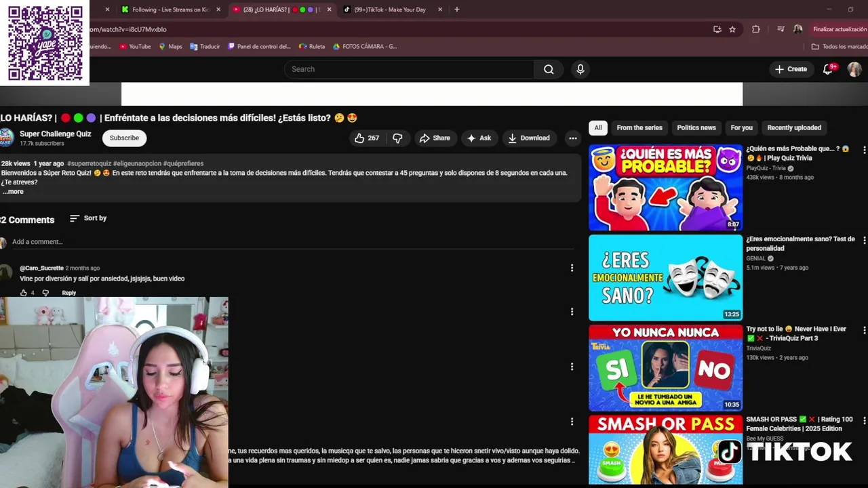The width and height of the screenshot is (868, 488).
Task: Click Finalizar actualización button
Action: tap(839, 29)
